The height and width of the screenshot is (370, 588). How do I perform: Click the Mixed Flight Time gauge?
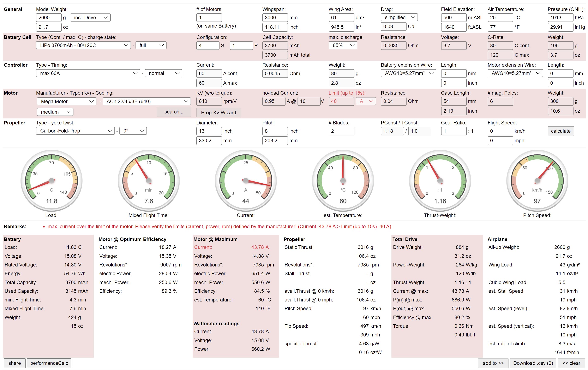(149, 181)
